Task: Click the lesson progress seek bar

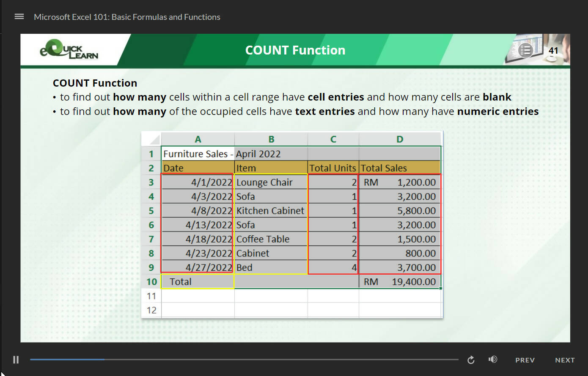Action: [244, 360]
